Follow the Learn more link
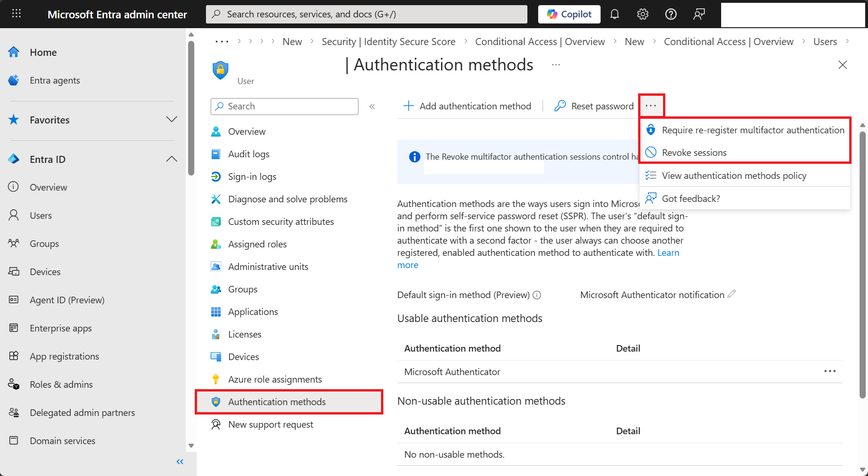The width and height of the screenshot is (868, 476). pos(668,253)
